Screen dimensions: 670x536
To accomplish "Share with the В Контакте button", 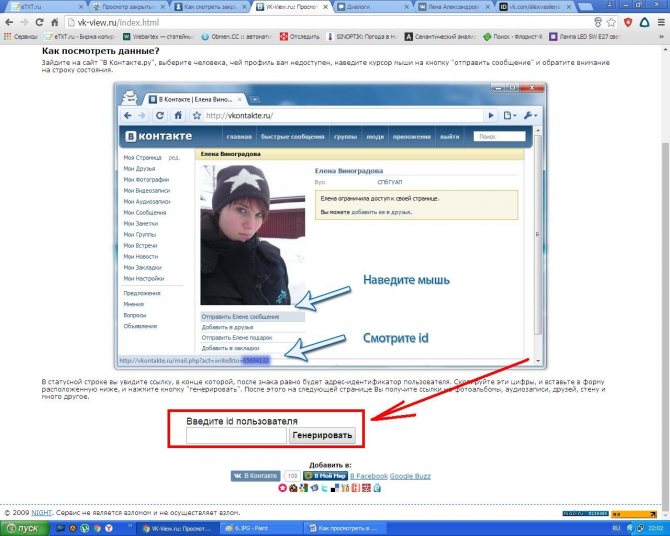I will click(x=256, y=476).
